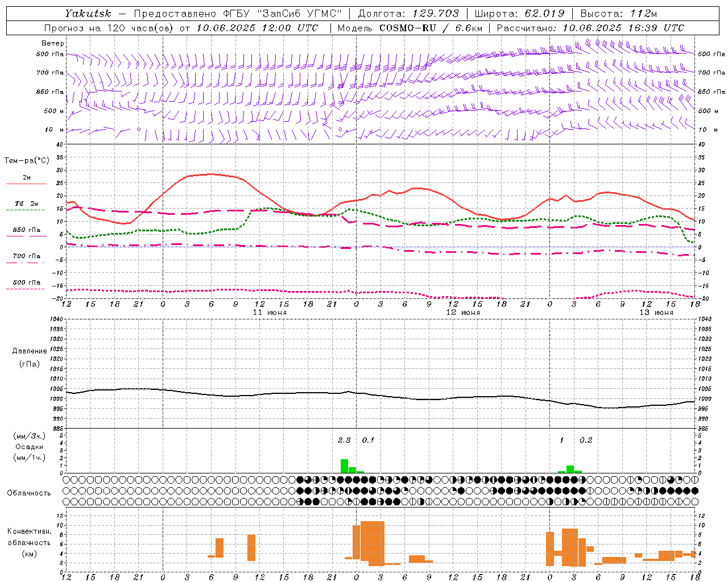Click the 'Высота: 112м' elevation text

pyautogui.click(x=619, y=14)
